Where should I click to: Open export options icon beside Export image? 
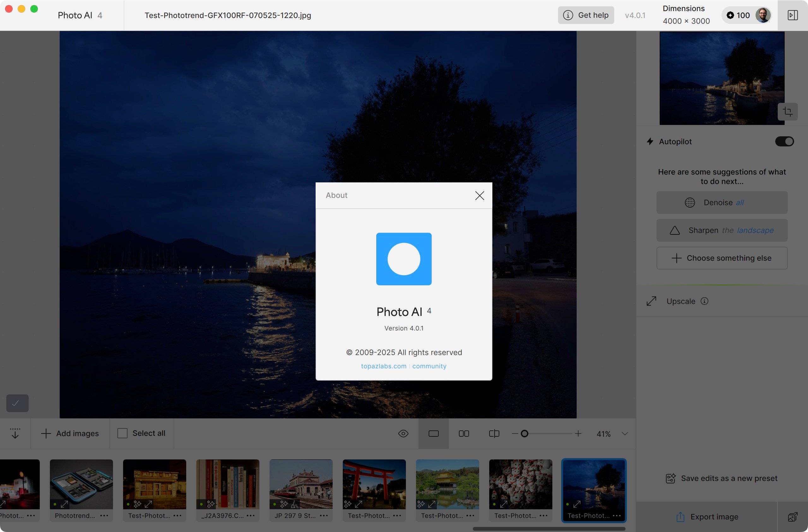tap(793, 517)
